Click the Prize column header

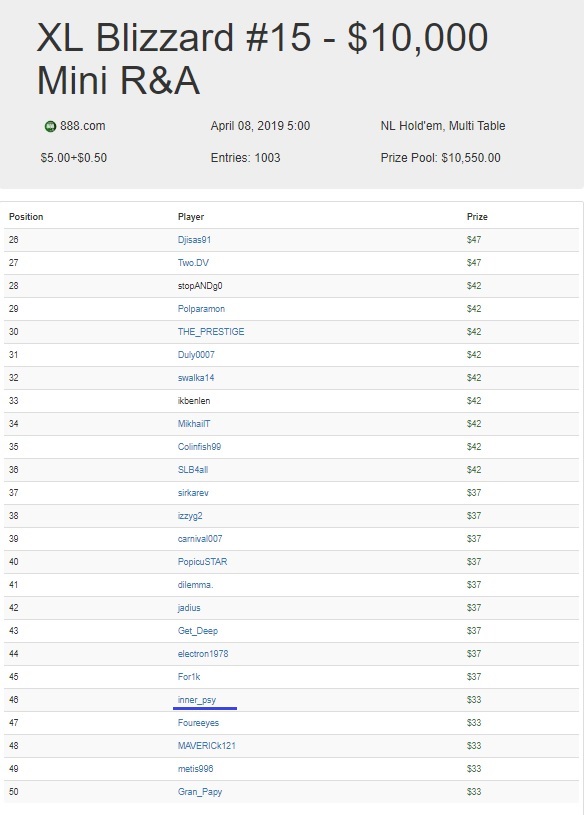pyautogui.click(x=477, y=217)
